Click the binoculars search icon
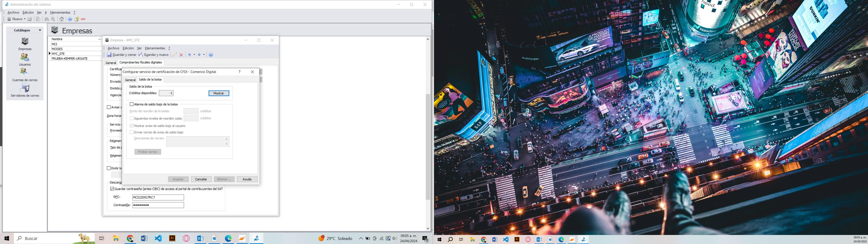 pyautogui.click(x=47, y=19)
